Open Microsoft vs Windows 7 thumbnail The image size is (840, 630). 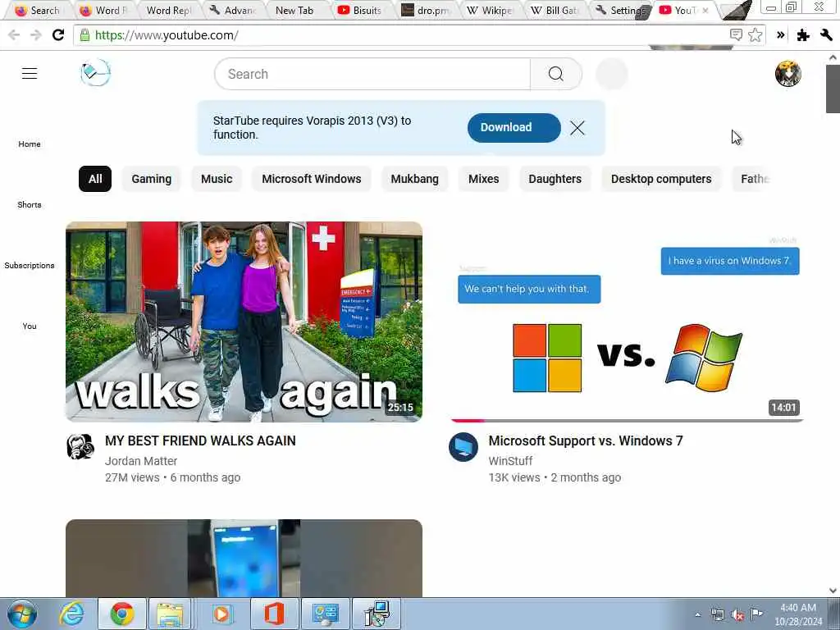pyautogui.click(x=627, y=322)
